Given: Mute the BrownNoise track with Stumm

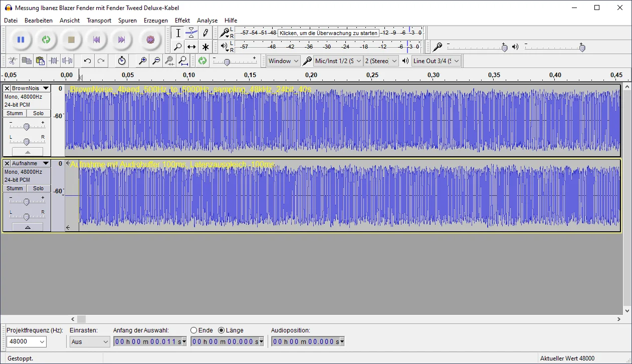Looking at the screenshot, I should pos(15,114).
